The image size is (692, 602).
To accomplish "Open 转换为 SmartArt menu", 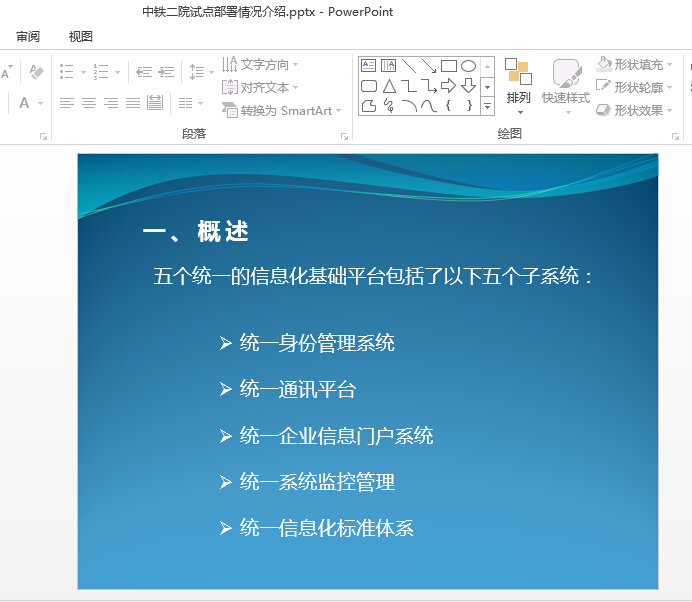I will pyautogui.click(x=282, y=110).
